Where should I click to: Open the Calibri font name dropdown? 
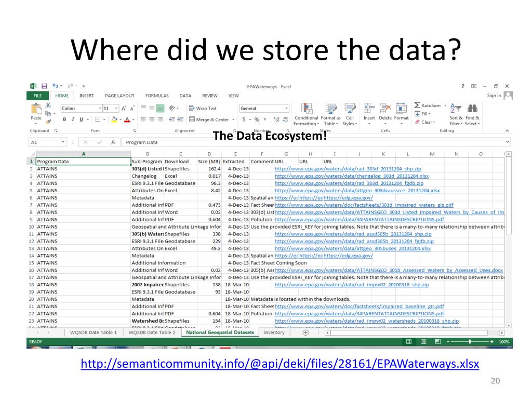coord(100,108)
